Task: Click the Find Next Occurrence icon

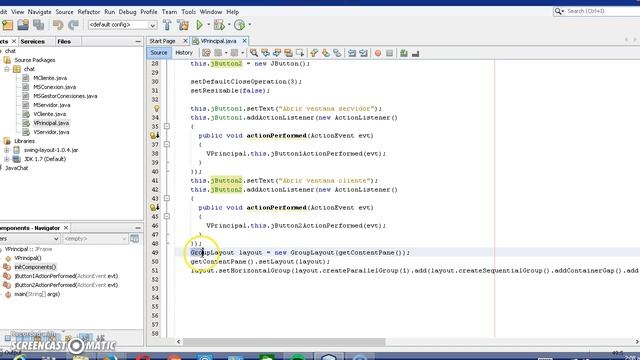Action: [x=277, y=53]
